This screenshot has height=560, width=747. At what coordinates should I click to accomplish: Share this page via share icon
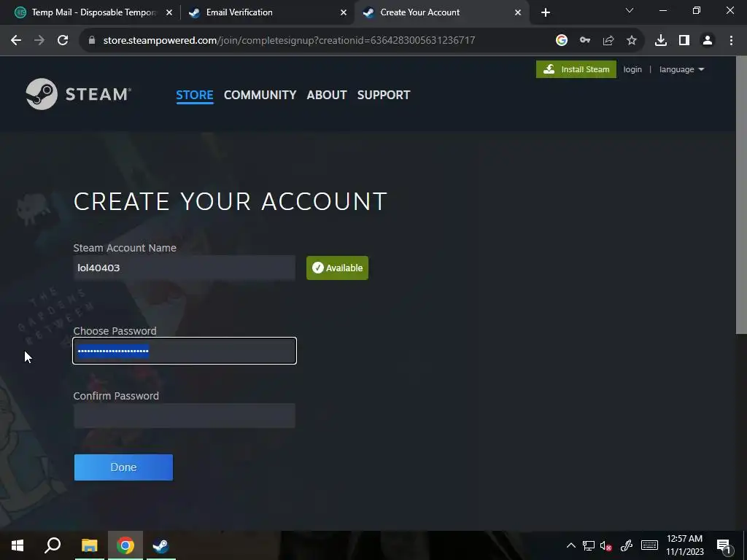[608, 41]
